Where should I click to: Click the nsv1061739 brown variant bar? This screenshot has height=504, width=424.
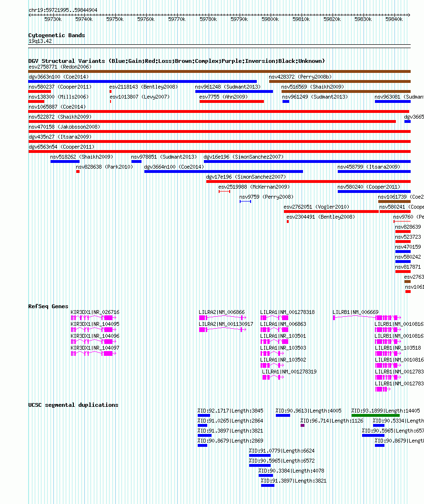click(394, 201)
